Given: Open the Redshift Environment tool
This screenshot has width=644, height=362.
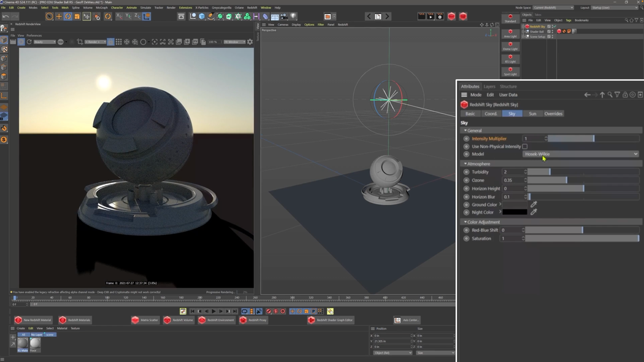Looking at the screenshot, I should point(217,320).
